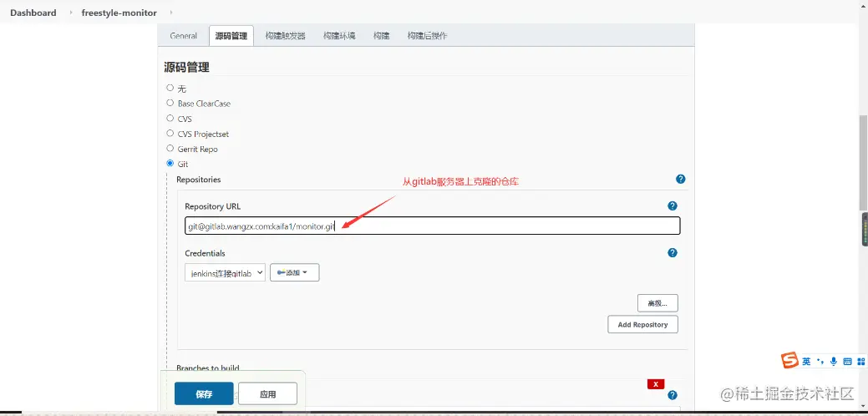
Task: Select the Git radio button
Action: tap(170, 163)
